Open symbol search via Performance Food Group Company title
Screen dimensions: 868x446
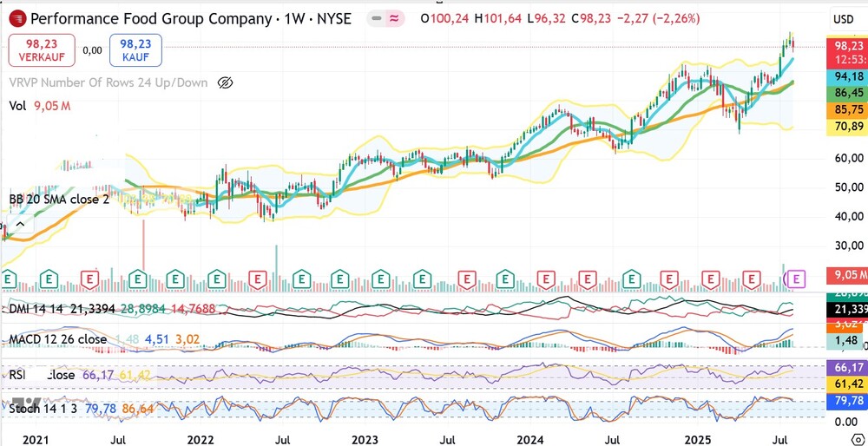tap(152, 19)
